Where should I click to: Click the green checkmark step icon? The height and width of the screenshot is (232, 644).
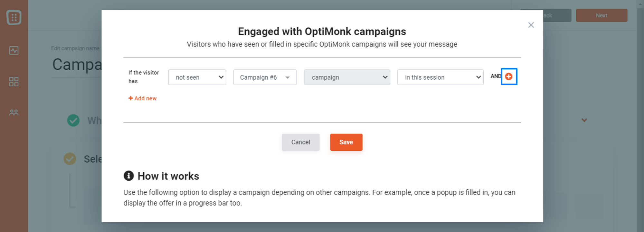point(73,120)
